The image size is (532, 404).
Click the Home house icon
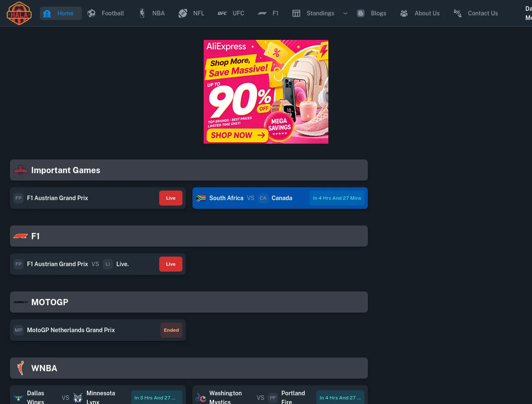coord(47,13)
